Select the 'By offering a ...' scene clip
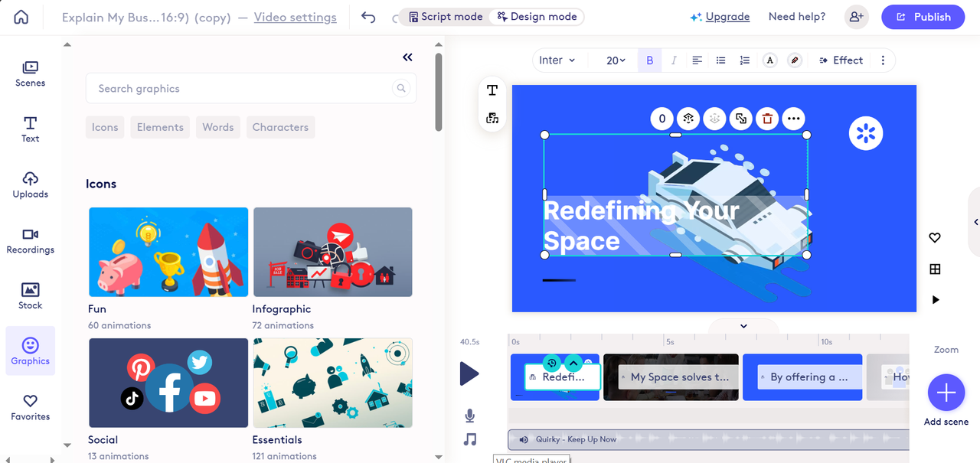 802,377
